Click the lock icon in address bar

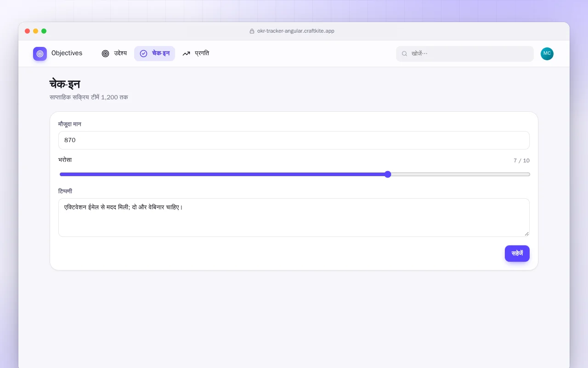(252, 31)
